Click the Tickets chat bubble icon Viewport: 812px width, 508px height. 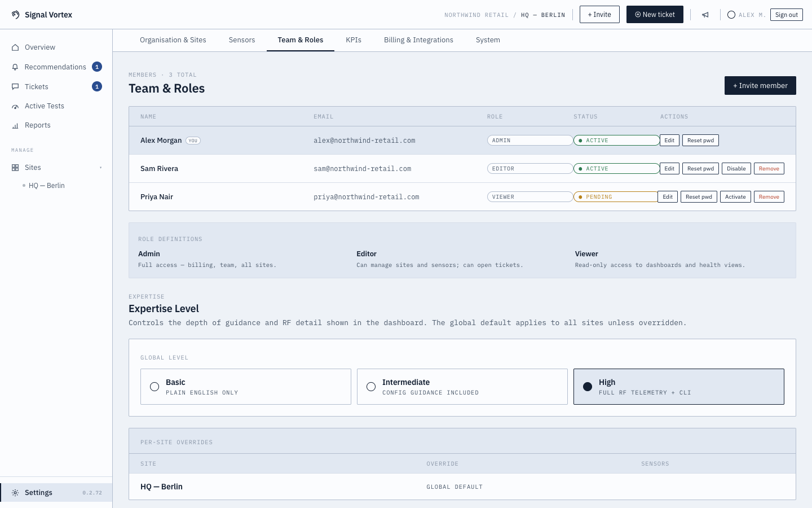click(15, 87)
